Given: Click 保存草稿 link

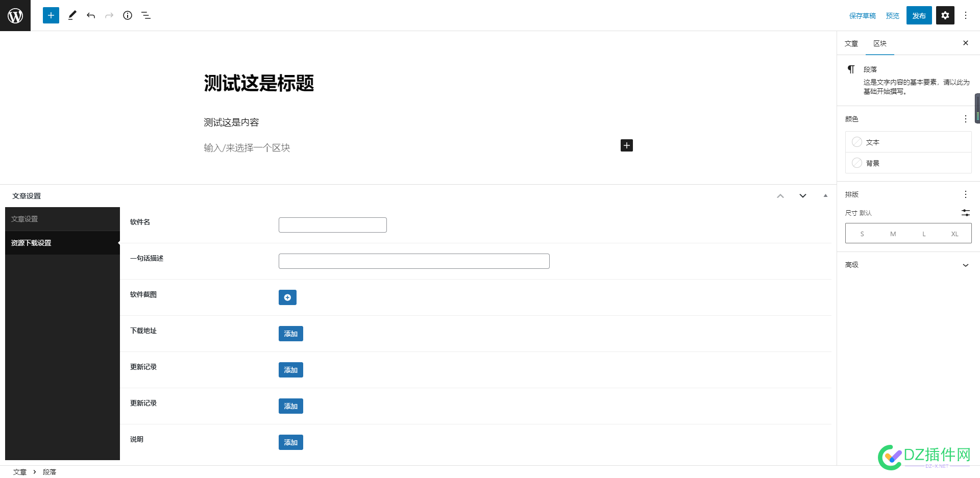Looking at the screenshot, I should (x=863, y=16).
